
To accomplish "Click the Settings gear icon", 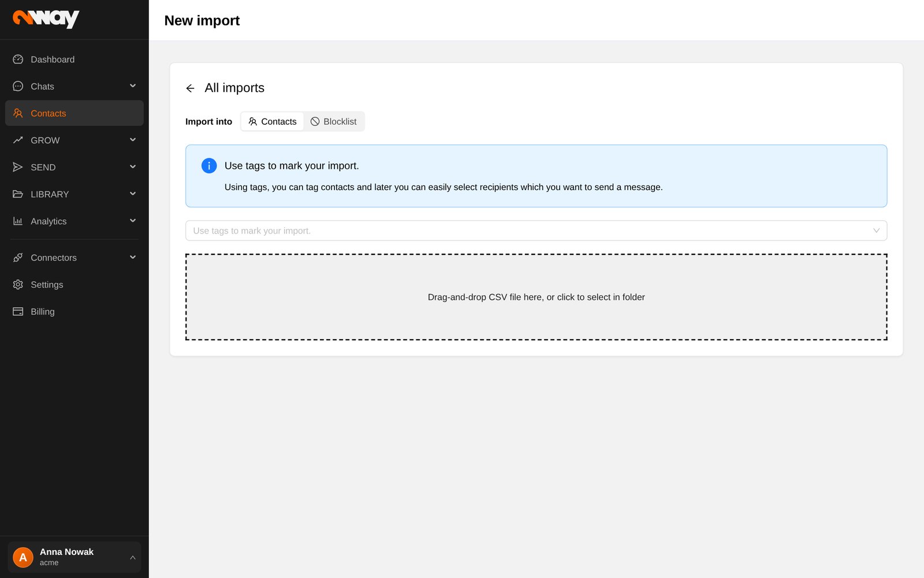I will [18, 284].
